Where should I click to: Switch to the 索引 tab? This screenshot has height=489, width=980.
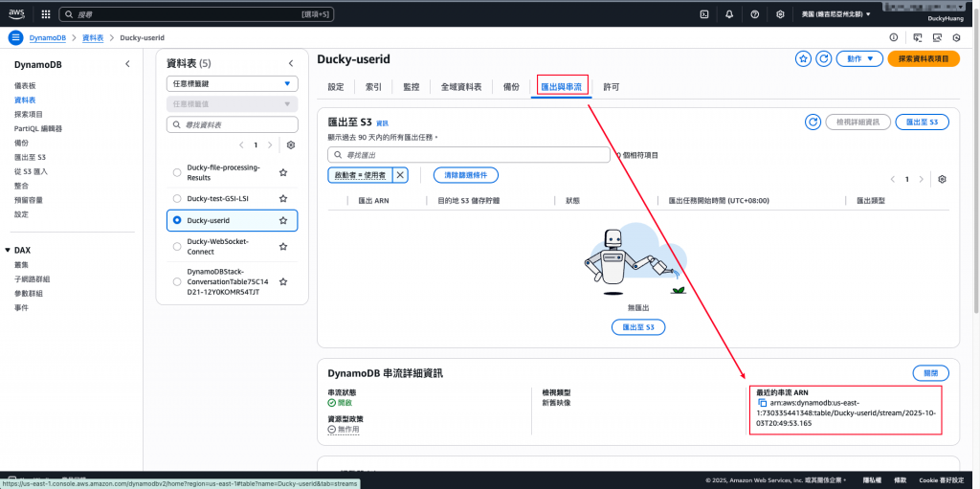click(374, 87)
